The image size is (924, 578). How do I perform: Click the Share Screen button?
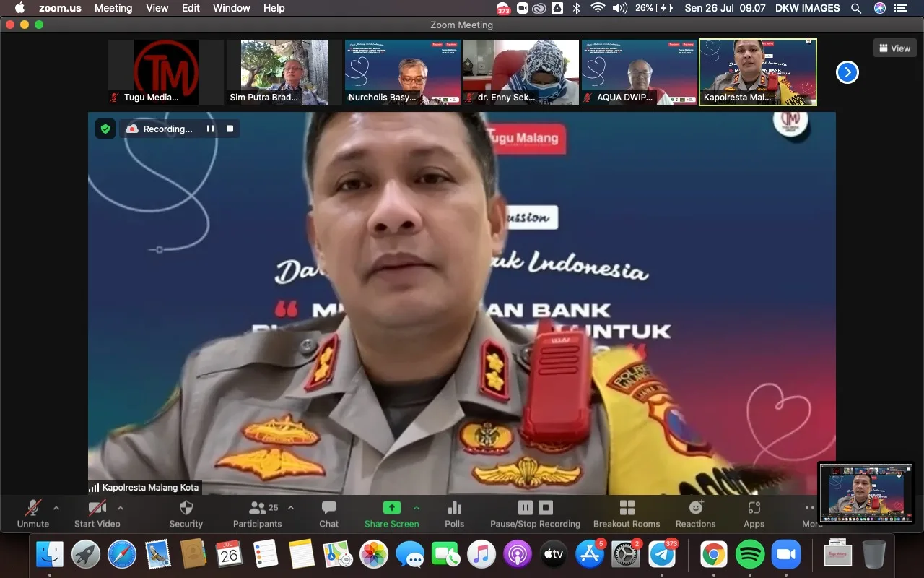click(391, 514)
